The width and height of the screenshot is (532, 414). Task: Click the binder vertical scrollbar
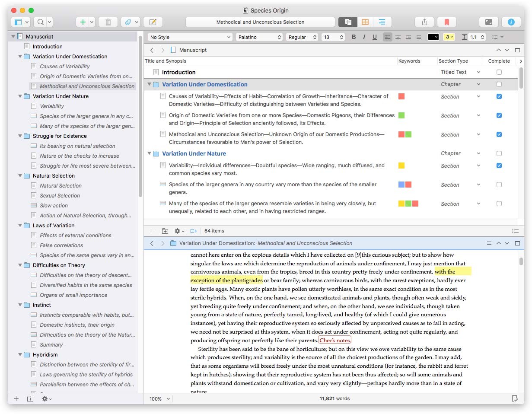point(140,117)
